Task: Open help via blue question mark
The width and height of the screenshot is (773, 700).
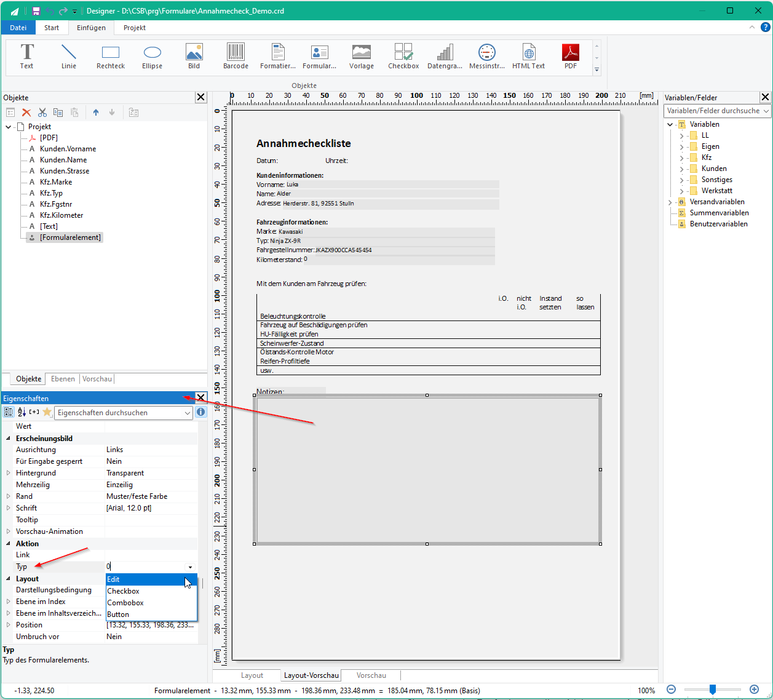Action: point(765,27)
